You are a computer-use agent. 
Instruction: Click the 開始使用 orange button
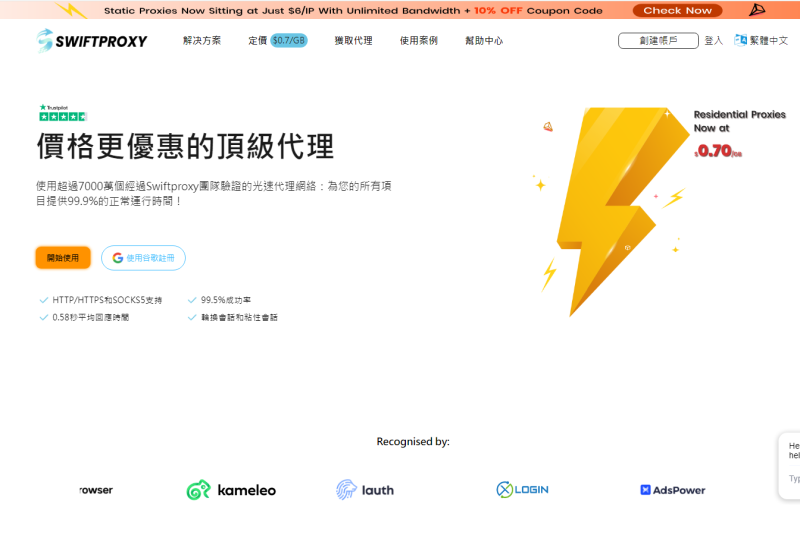coord(63,258)
